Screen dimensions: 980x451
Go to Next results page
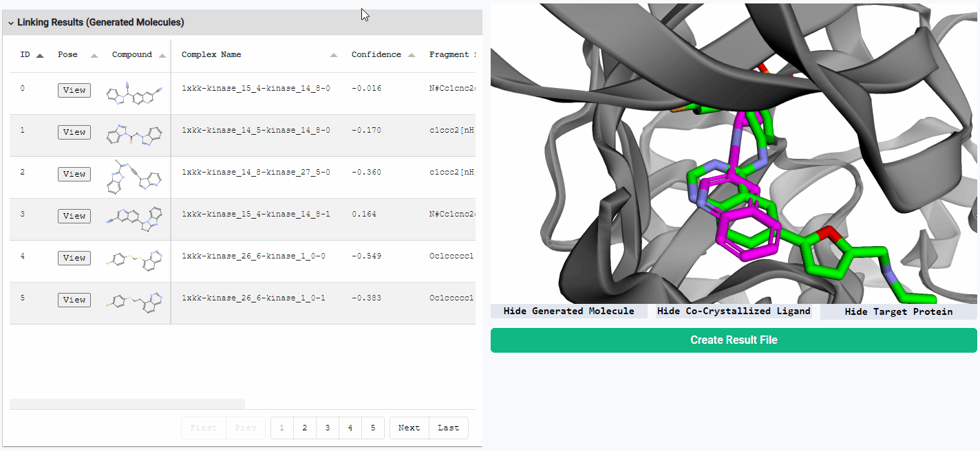tap(409, 428)
